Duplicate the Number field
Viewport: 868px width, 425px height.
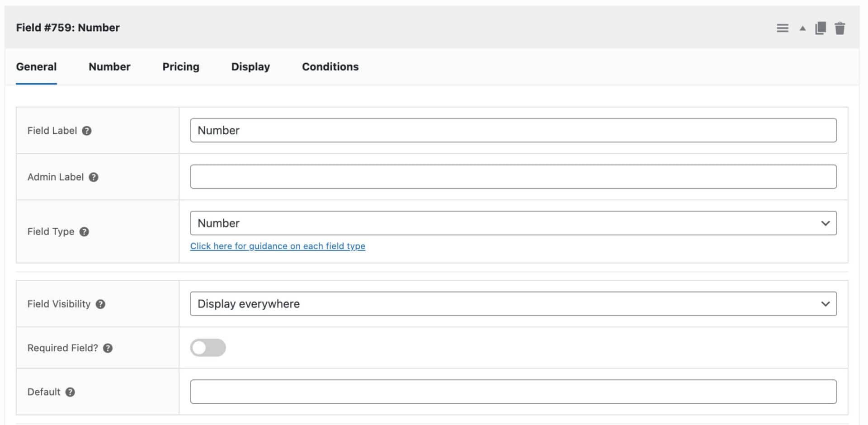pyautogui.click(x=821, y=28)
